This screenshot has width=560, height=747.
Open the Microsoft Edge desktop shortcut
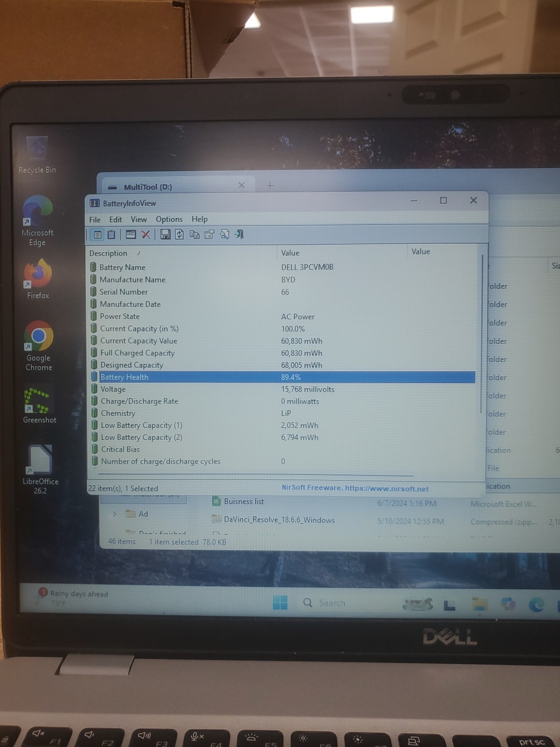tap(37, 220)
